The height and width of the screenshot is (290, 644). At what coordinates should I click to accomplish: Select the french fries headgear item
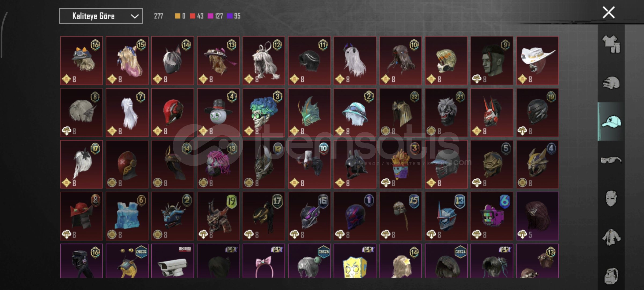pyautogui.click(x=401, y=164)
